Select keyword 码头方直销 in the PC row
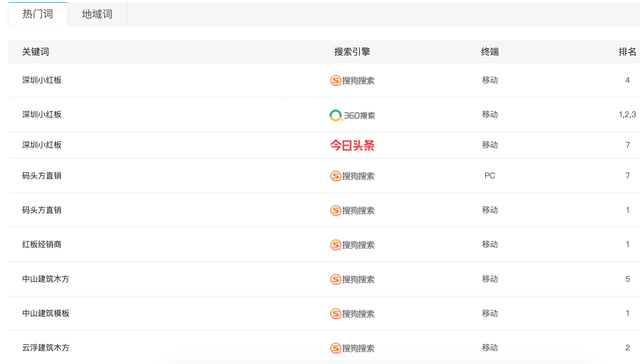Viewport: 640px width, 364px height. (42, 176)
